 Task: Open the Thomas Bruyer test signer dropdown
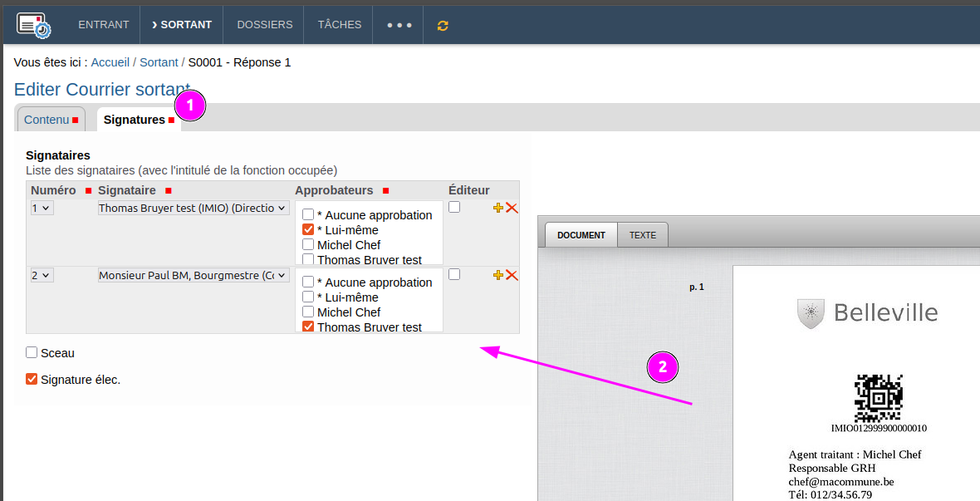tap(193, 209)
